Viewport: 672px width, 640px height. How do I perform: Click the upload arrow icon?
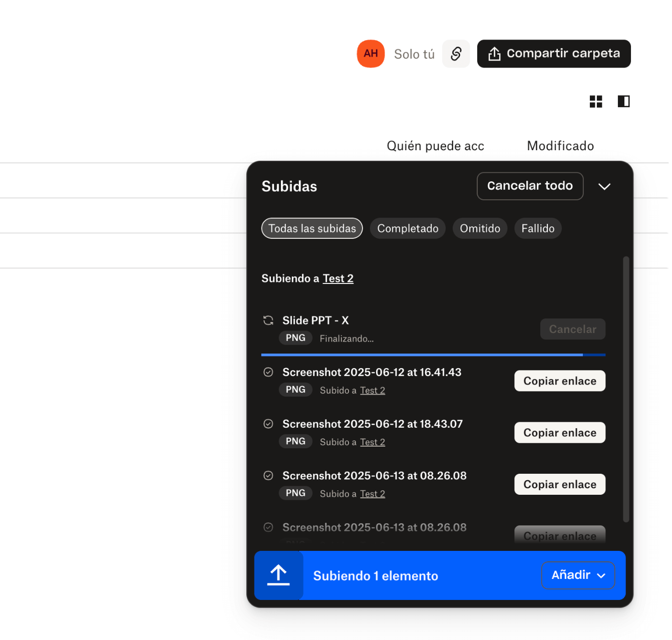278,575
